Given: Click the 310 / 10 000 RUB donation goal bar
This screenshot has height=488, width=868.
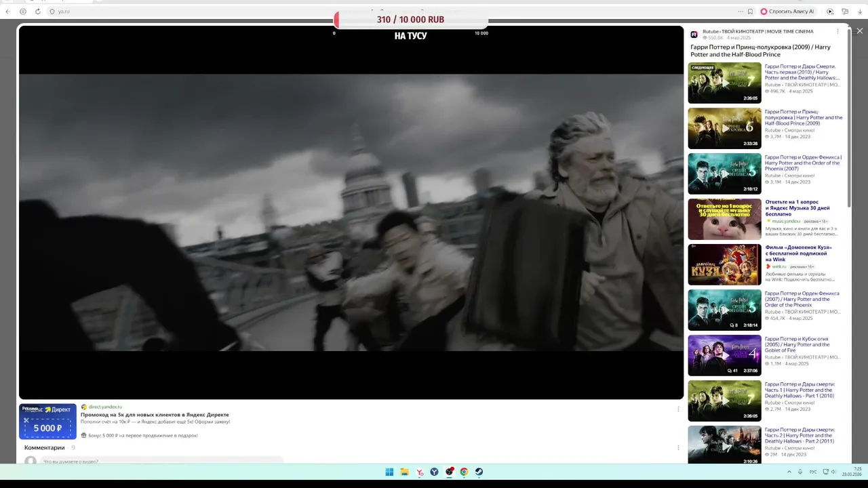Looking at the screenshot, I should point(411,20).
